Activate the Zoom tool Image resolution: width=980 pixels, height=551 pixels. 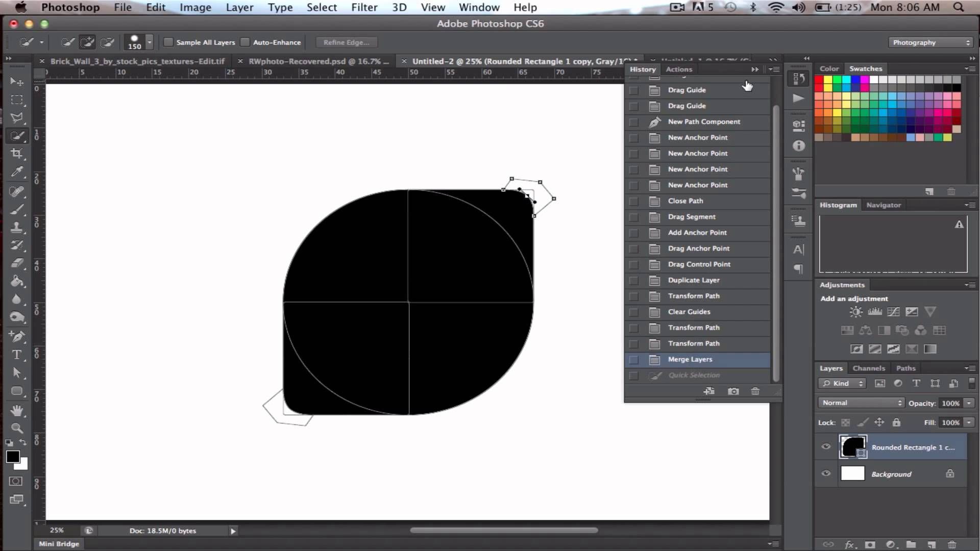(x=17, y=429)
